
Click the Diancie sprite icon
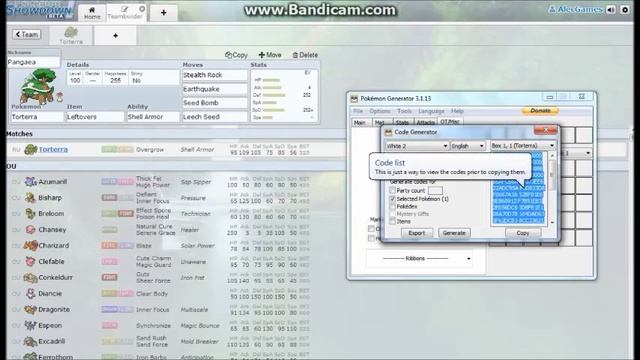point(31,293)
